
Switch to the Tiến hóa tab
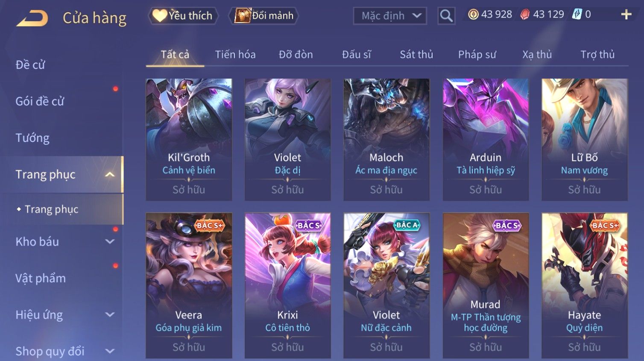tap(235, 54)
